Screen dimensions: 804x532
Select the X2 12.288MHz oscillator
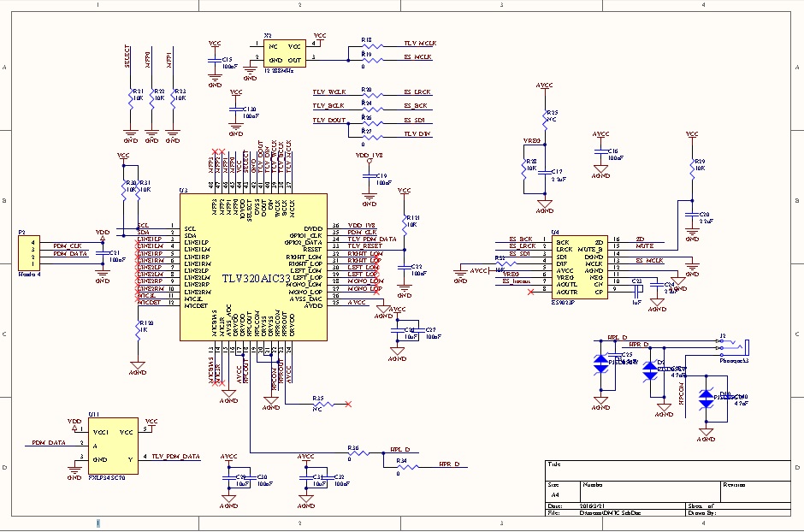click(x=285, y=53)
